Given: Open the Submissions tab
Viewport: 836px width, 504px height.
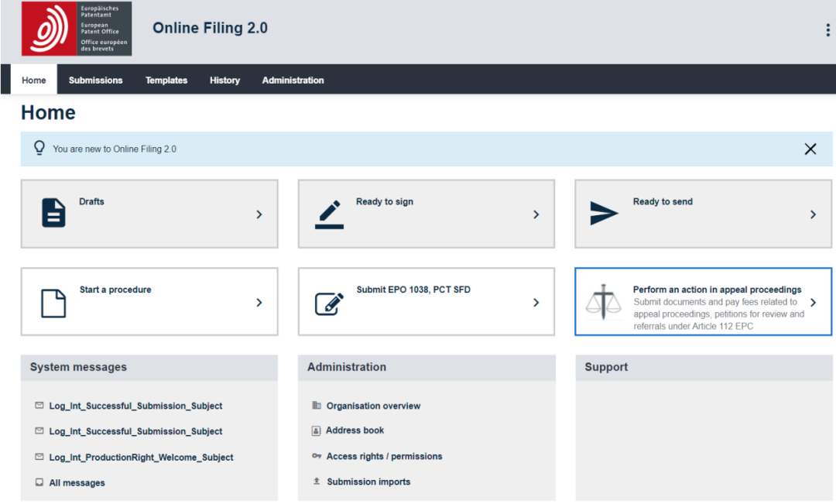Looking at the screenshot, I should tap(95, 80).
